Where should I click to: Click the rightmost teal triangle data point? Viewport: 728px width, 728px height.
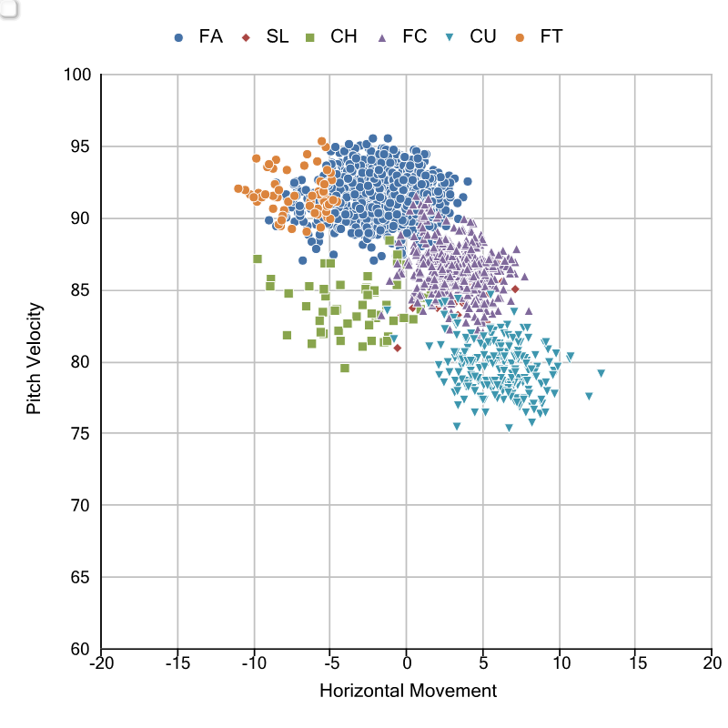coord(601,373)
